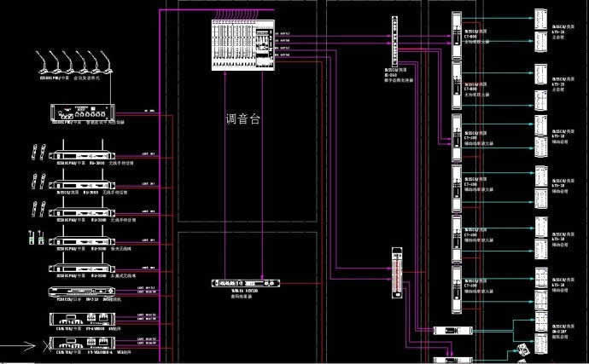The image size is (589, 364).
Task: Click handheld mic pair beside top receiver
Action: [36, 153]
